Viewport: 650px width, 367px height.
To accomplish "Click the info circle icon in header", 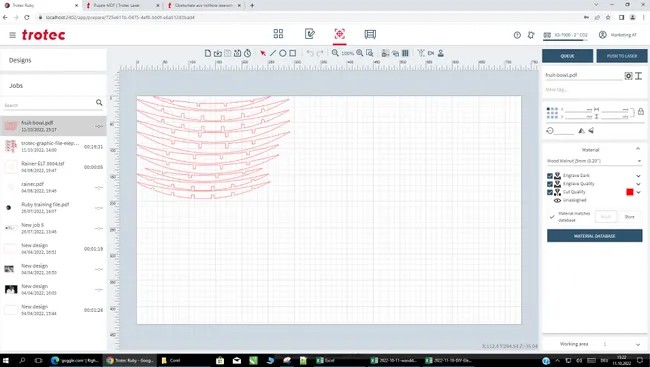I will click(517, 35).
